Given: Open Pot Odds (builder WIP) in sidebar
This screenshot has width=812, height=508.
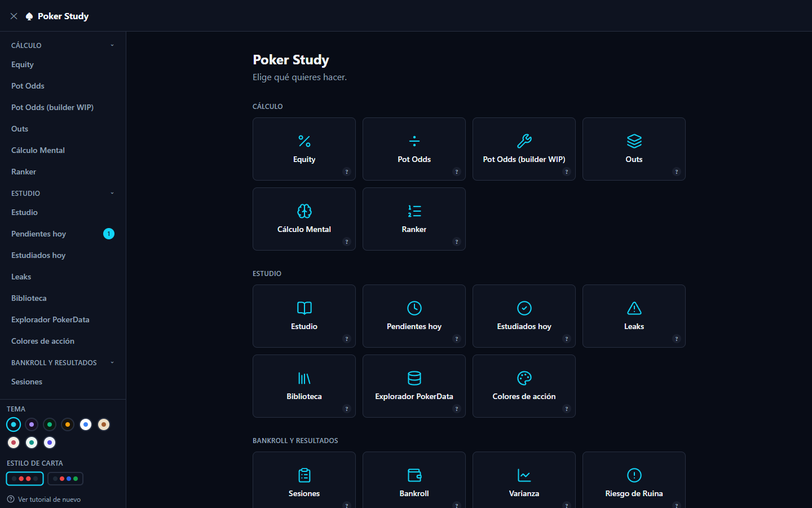Looking at the screenshot, I should click(63, 107).
